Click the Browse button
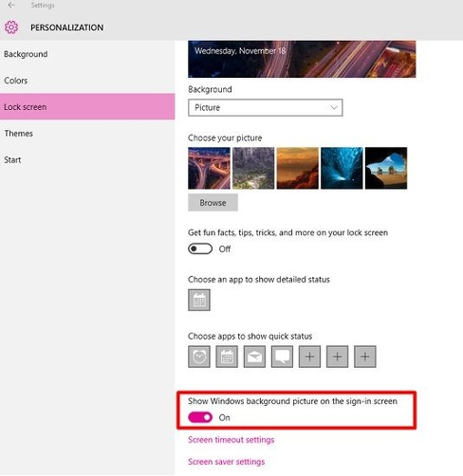463x476 pixels. (x=213, y=203)
